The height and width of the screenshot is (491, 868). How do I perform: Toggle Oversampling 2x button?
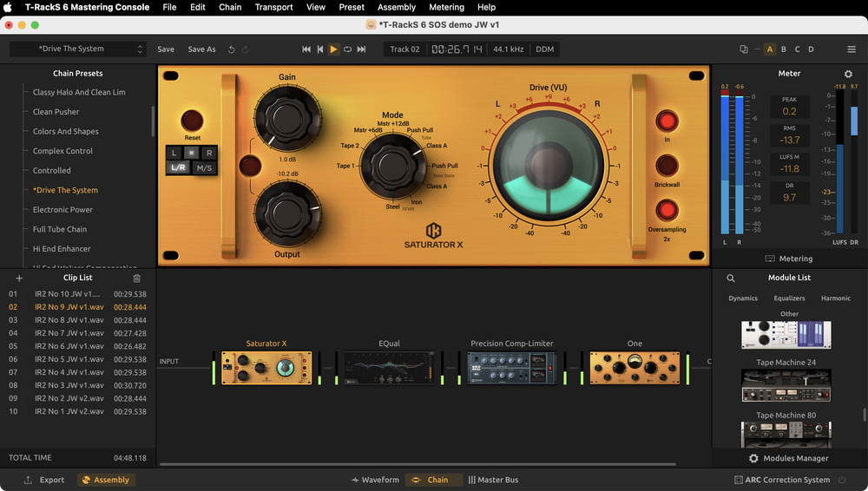tap(667, 211)
